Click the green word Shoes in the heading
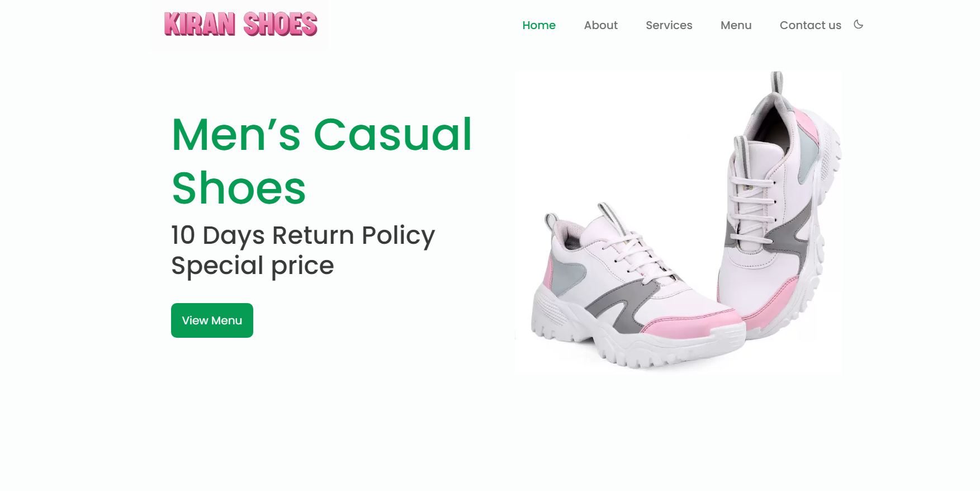 tap(239, 188)
